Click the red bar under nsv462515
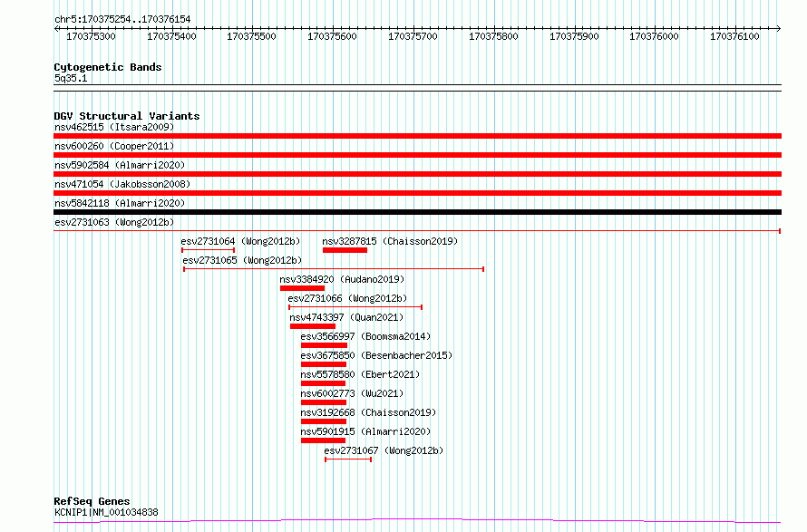 pyautogui.click(x=417, y=136)
